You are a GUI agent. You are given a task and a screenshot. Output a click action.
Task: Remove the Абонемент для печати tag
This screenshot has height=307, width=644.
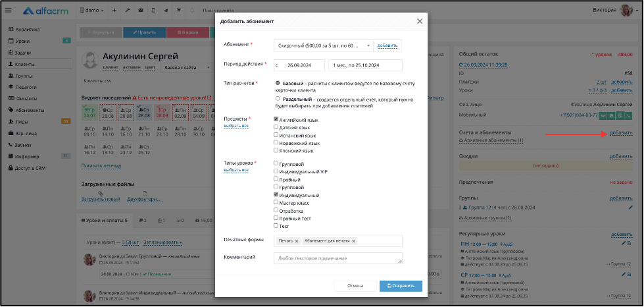353,241
